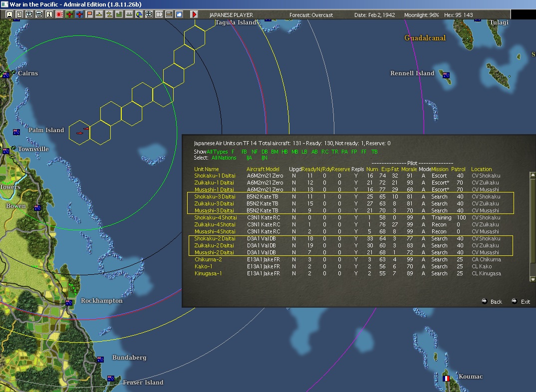Click the fourth toolbar icon with stacked screens
Viewport: 536px width, 392px height.
39,14
